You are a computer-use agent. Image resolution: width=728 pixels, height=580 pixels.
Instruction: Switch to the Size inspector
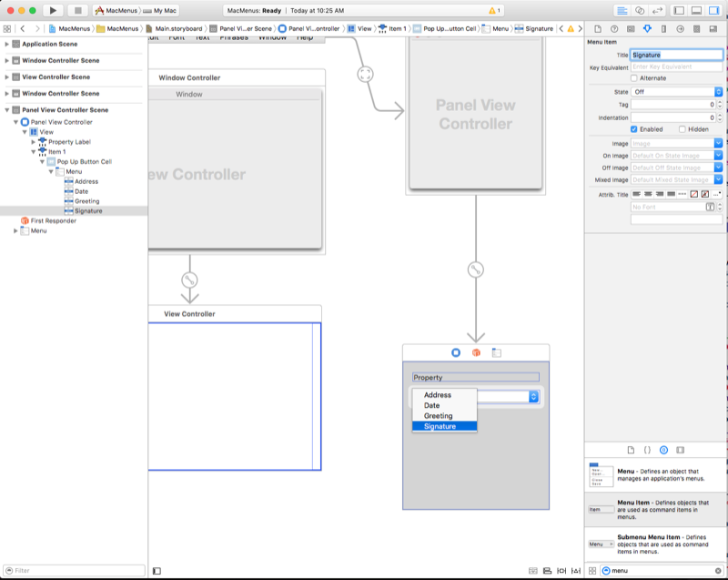coord(664,28)
